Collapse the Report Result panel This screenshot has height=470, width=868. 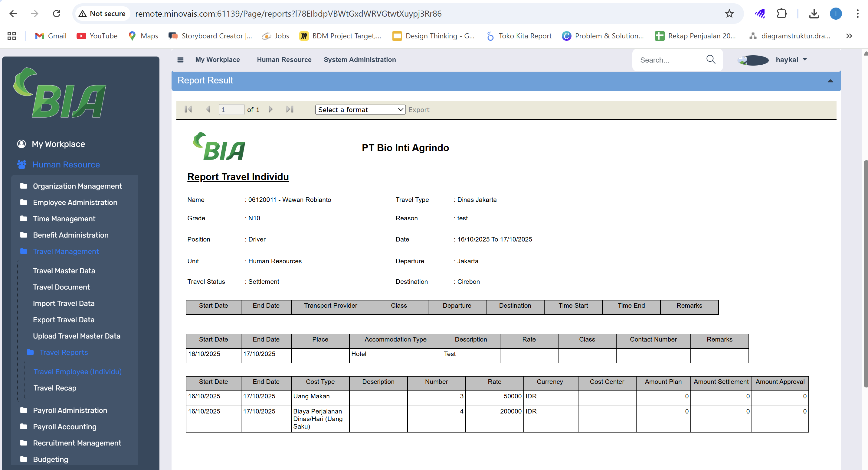[830, 81]
